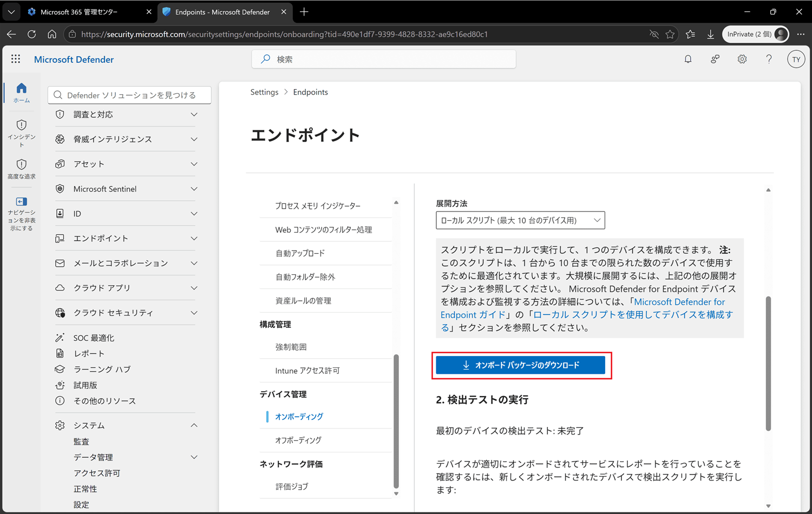This screenshot has height=514, width=812.
Task: Click the browser home icon
Action: pos(52,34)
